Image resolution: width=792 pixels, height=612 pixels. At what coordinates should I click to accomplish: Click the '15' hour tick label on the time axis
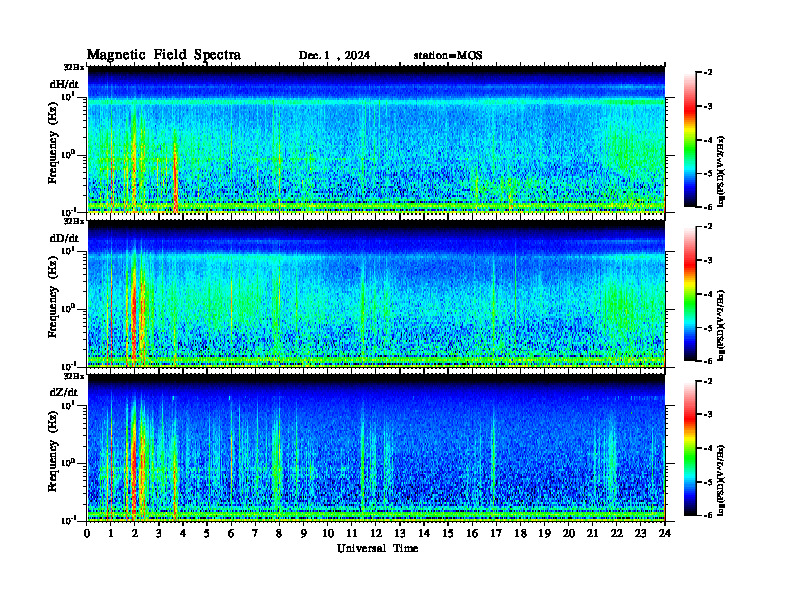point(448,534)
